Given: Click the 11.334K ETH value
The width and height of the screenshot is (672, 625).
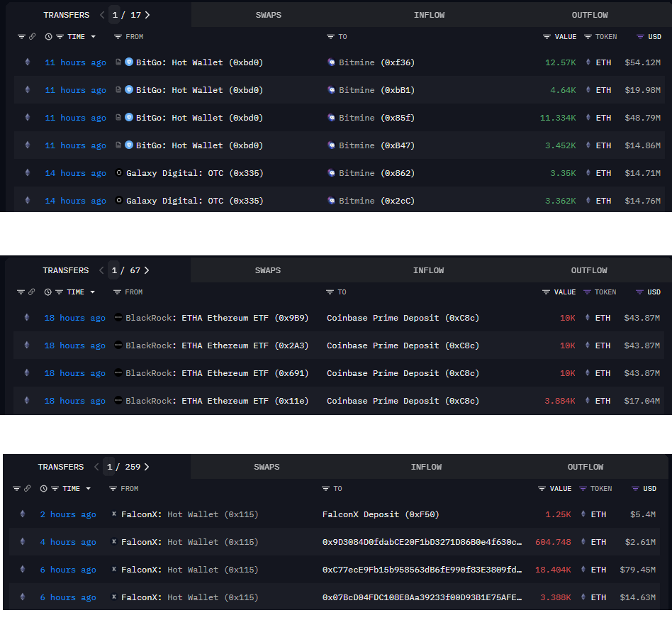Looking at the screenshot, I should (x=558, y=118).
